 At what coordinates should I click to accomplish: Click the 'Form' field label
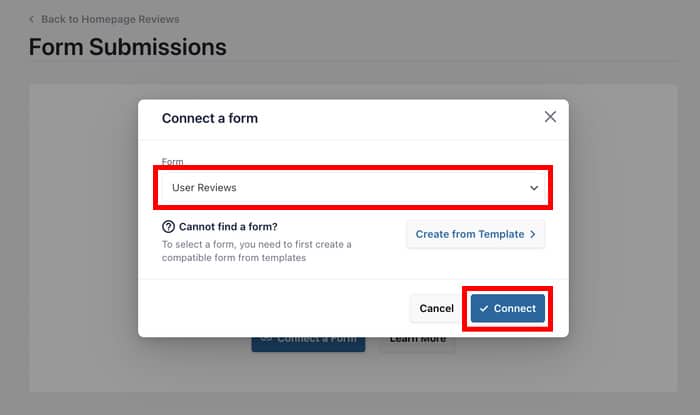tap(173, 161)
